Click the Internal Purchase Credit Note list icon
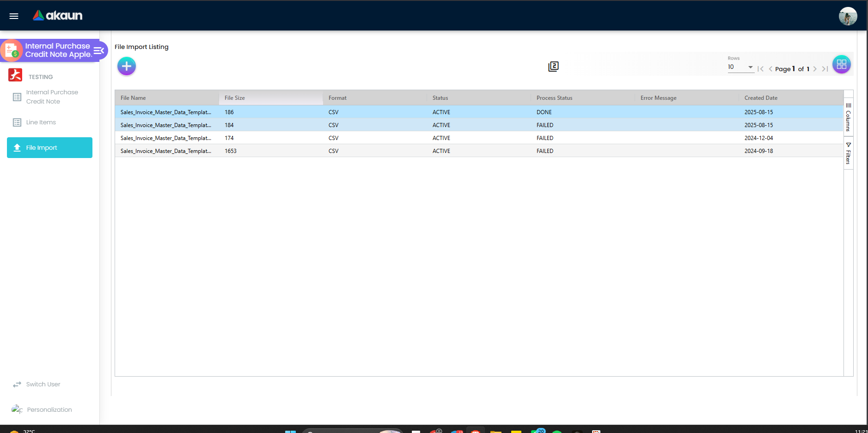Screen dimensions: 868x433 pyautogui.click(x=17, y=97)
